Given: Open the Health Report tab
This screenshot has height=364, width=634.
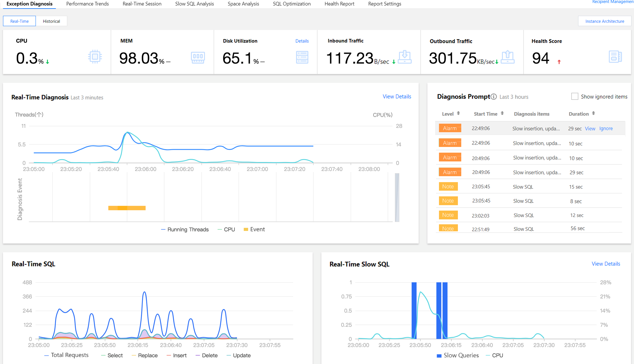Looking at the screenshot, I should (339, 4).
